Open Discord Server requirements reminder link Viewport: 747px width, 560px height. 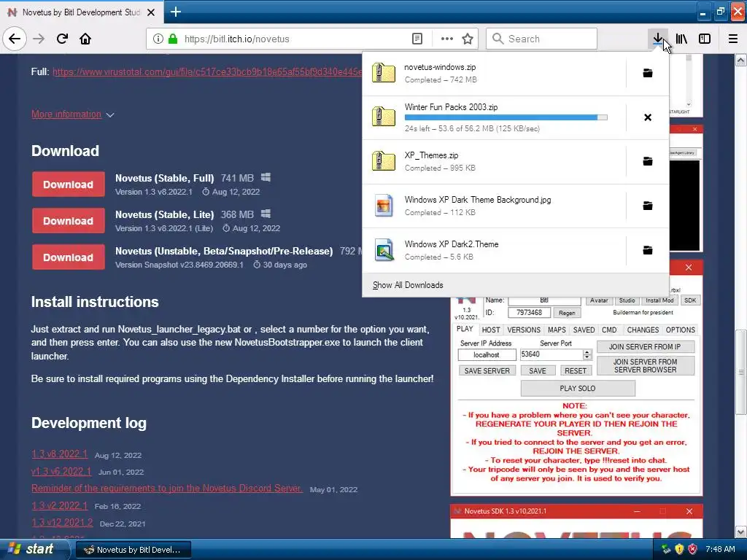[167, 488]
